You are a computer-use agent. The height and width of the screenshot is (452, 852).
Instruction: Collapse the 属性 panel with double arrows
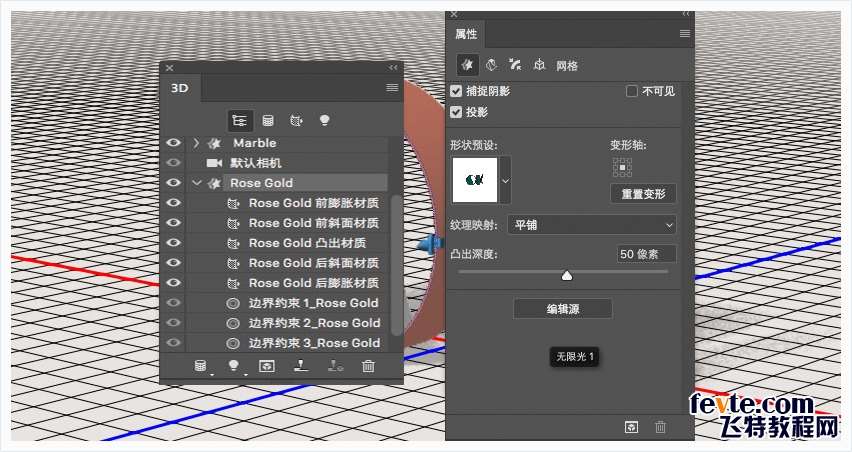[686, 14]
